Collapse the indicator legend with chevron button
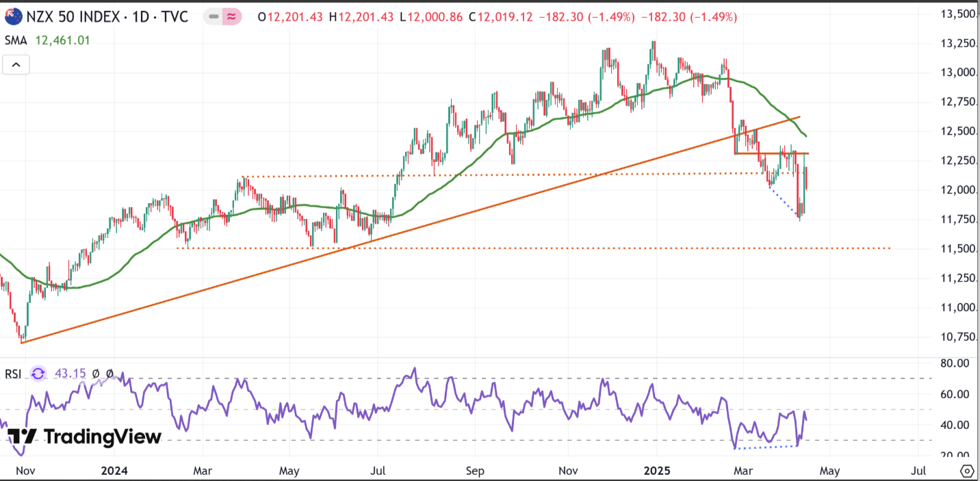The image size is (980, 481). coord(16,65)
